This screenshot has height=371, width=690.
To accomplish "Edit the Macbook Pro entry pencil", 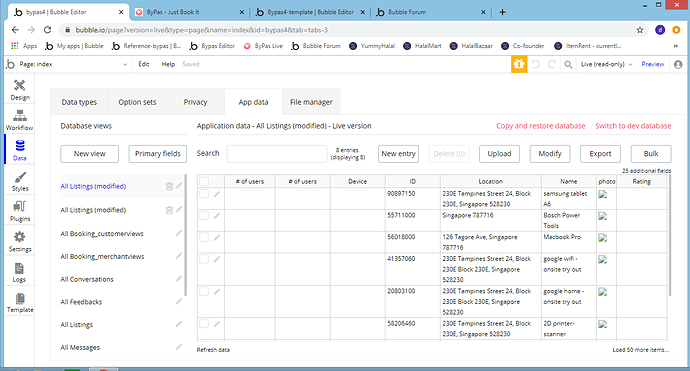I will tap(217, 238).
